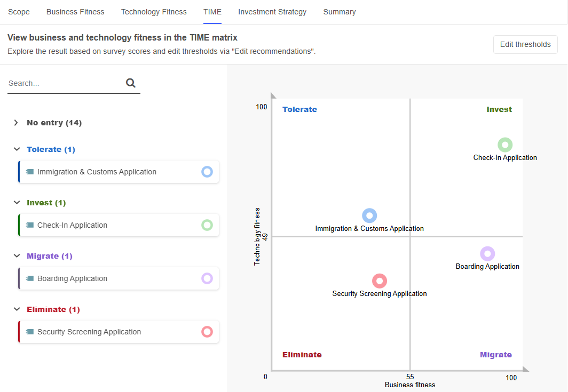This screenshot has height=392, width=568.
Task: Click blue ring on Immigration & Customs card
Action: click(207, 172)
